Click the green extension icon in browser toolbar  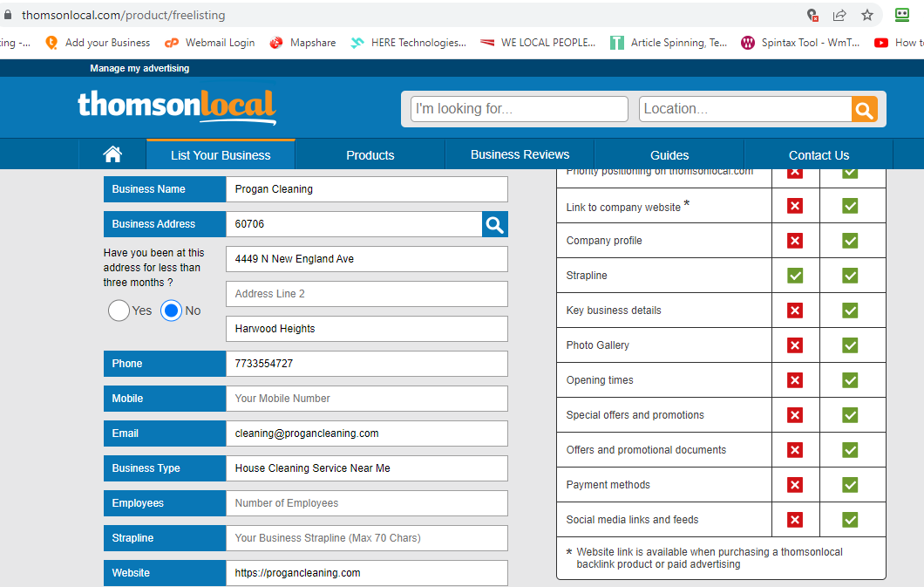[x=902, y=16]
